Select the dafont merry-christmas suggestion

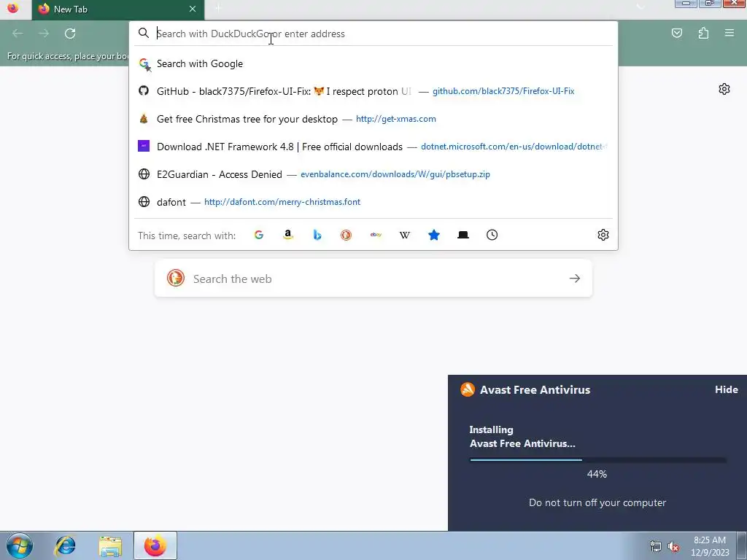[373, 201]
